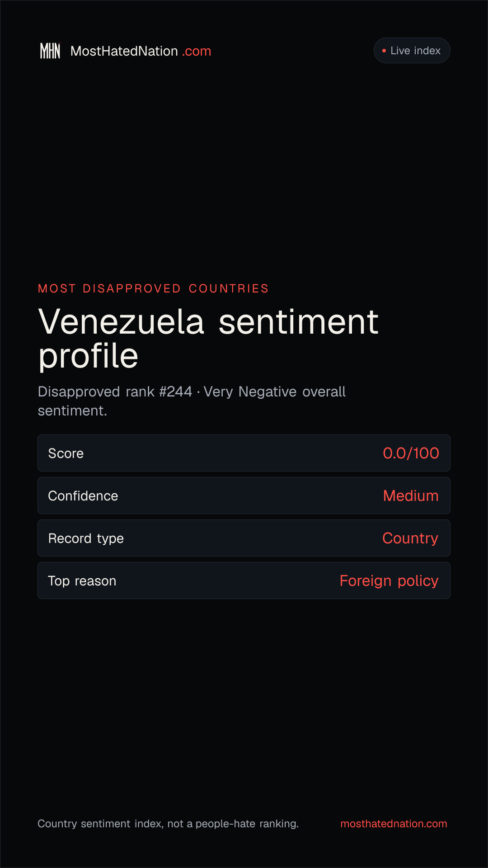
Task: Click the red .com text in header
Action: pyautogui.click(x=197, y=51)
